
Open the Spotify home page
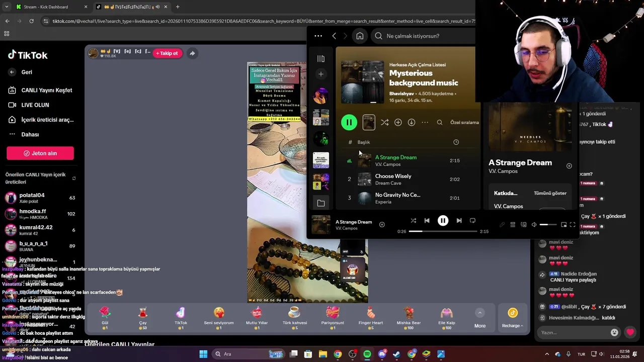coord(360,36)
